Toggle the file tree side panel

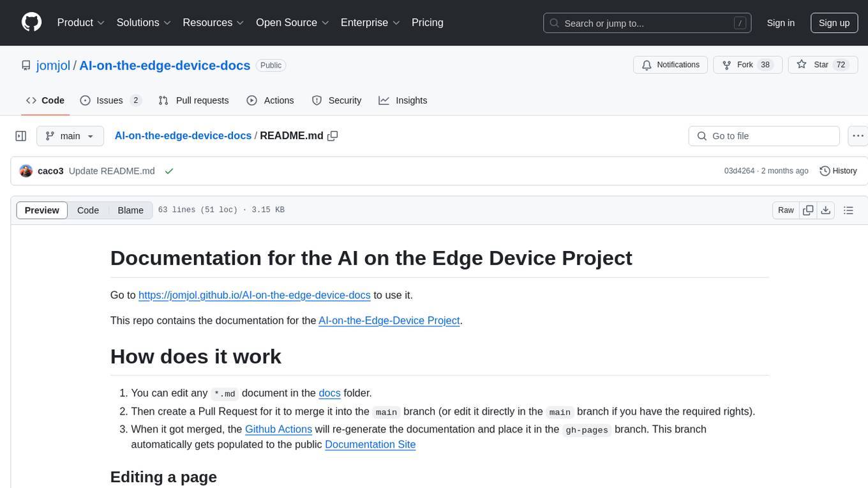(21, 136)
